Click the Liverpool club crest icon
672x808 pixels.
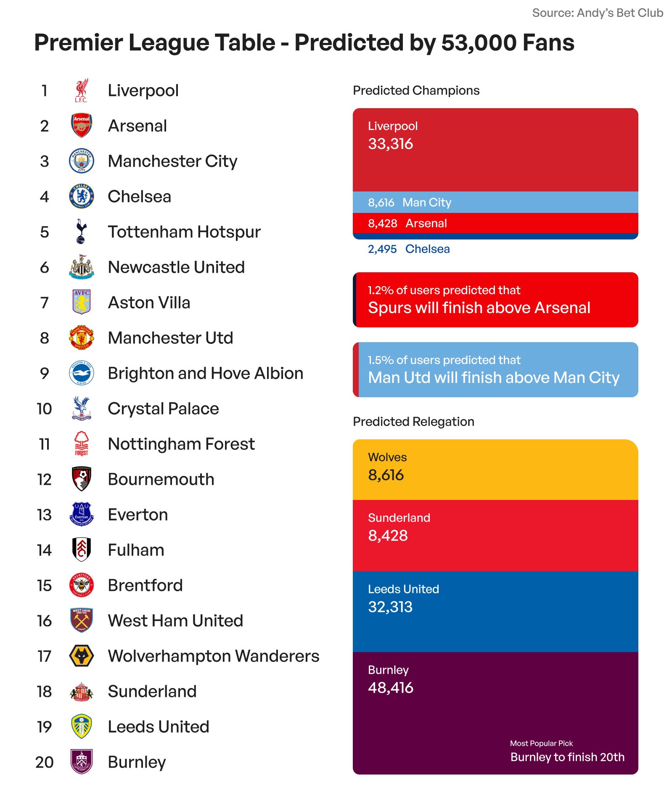point(81,90)
